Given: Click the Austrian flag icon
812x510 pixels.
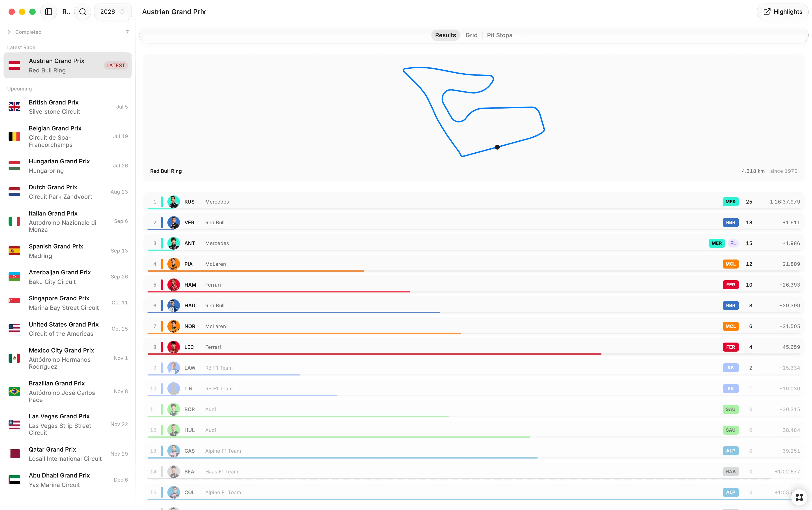Looking at the screenshot, I should pos(14,65).
